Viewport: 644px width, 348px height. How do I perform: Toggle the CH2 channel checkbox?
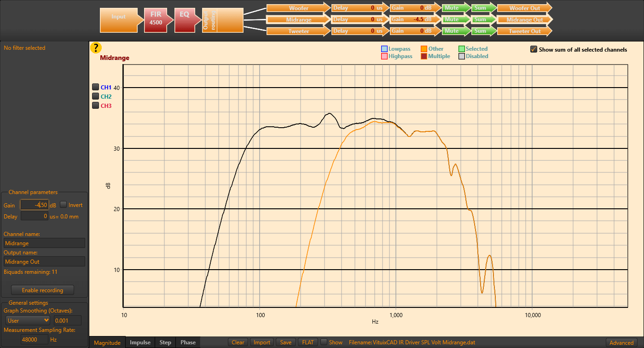96,96
